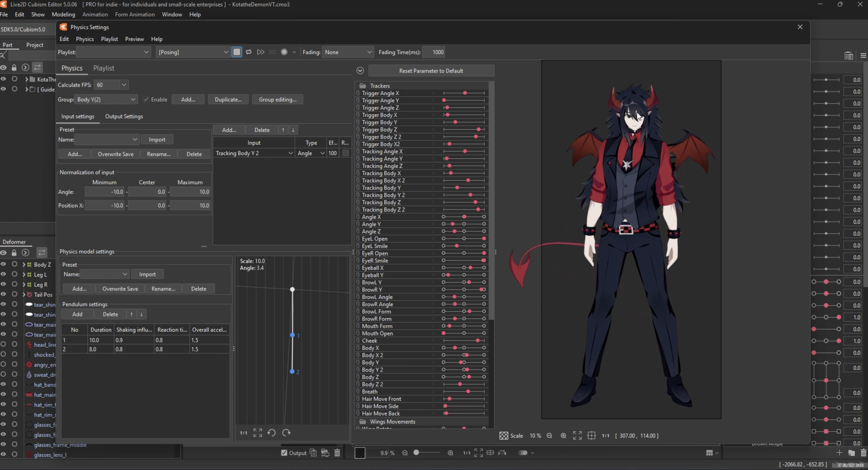
Task: Click Add button in Pendulum settings
Action: click(77, 314)
